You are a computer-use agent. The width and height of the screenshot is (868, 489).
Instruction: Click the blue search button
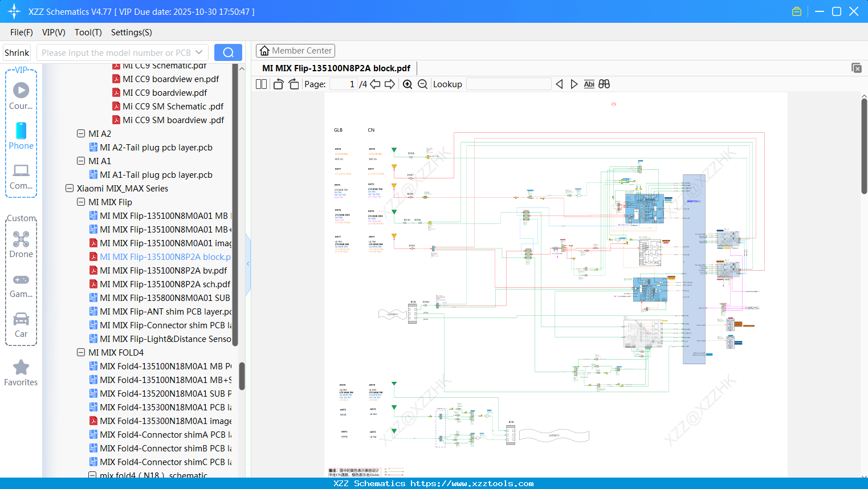tap(228, 52)
